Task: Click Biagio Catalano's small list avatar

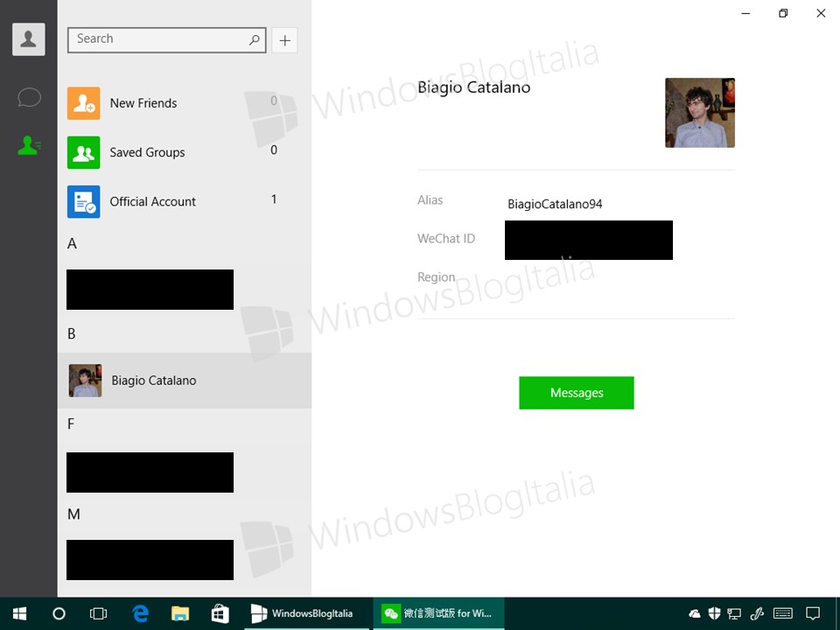Action: click(85, 381)
